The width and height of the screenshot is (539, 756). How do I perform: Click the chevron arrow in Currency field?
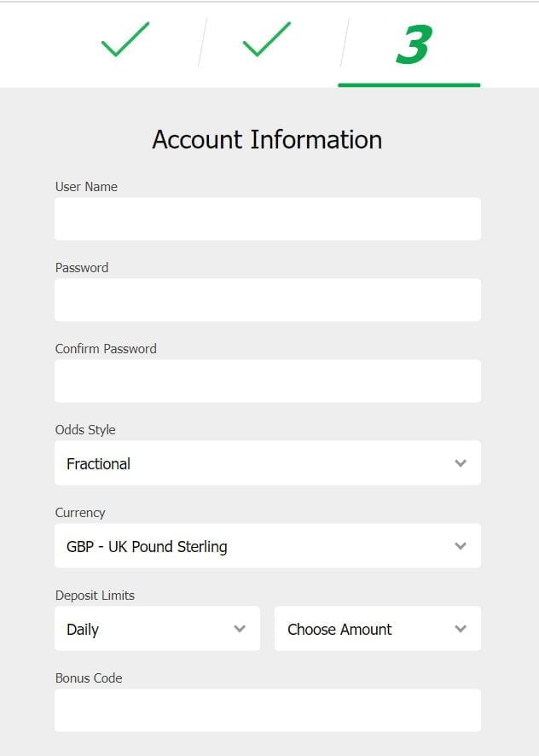(461, 546)
